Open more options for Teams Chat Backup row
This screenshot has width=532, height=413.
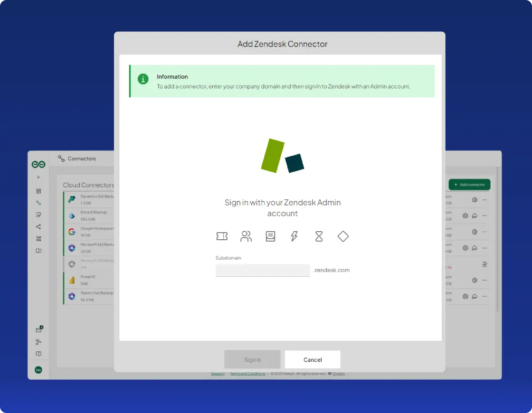484,296
